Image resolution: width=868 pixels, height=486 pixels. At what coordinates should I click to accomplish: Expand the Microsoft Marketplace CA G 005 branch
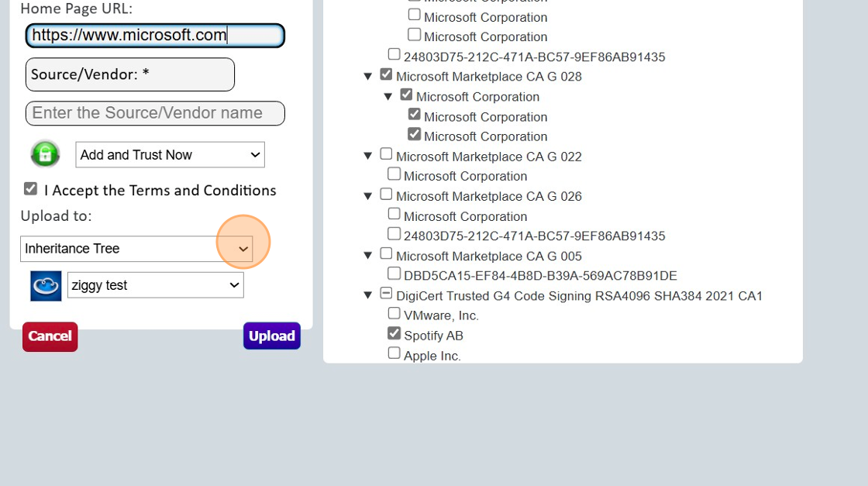(368, 255)
